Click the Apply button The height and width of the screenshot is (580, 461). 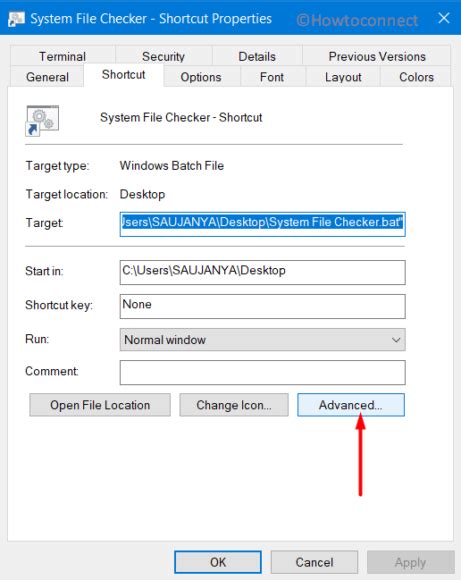click(410, 562)
